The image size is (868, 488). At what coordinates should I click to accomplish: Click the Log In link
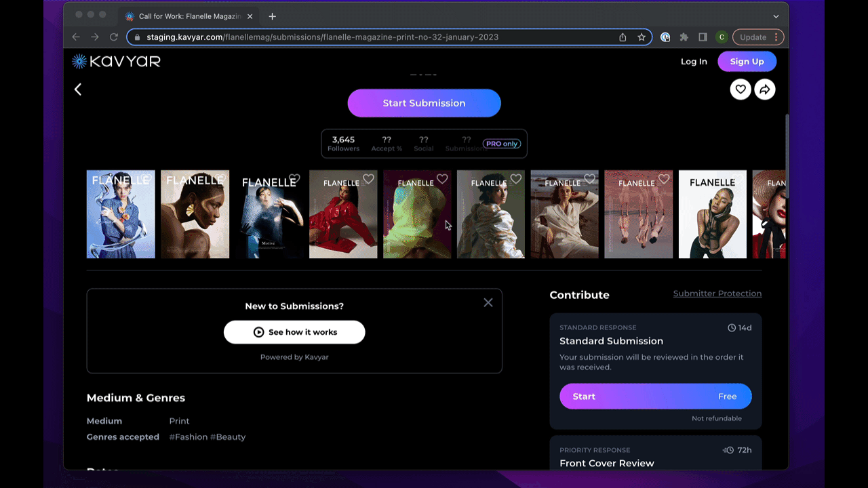tap(694, 62)
